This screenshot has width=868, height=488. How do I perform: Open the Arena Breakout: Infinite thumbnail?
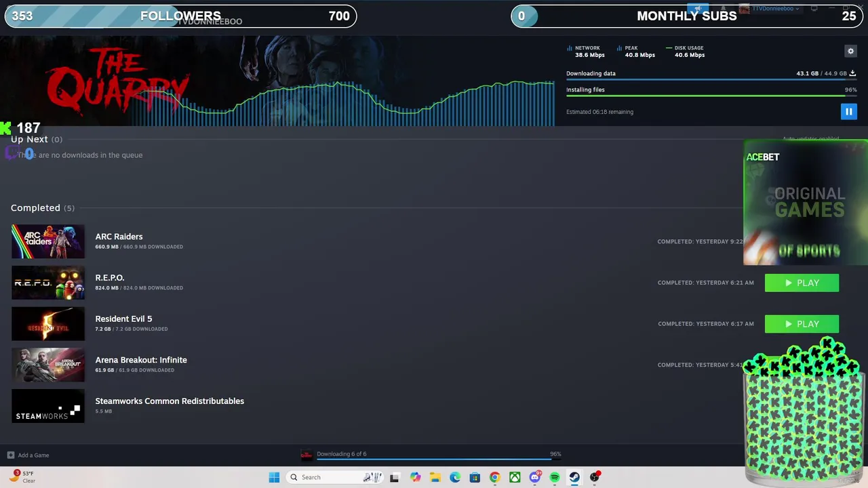(48, 365)
